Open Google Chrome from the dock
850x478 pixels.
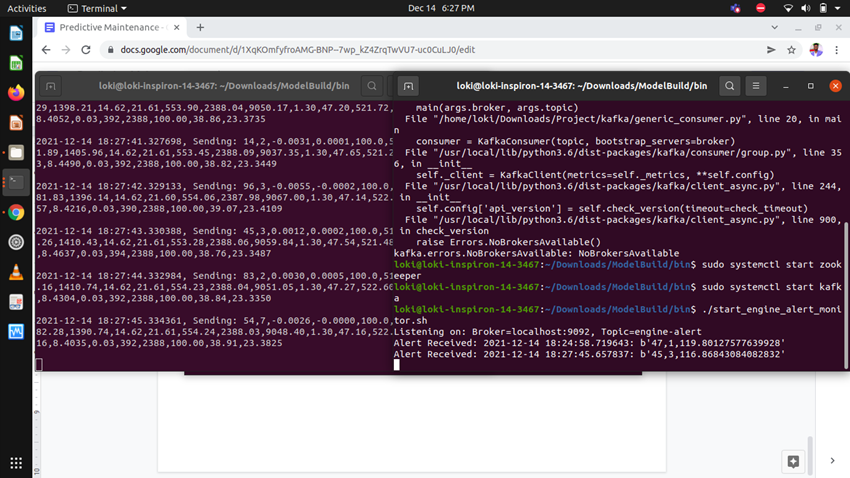16,212
